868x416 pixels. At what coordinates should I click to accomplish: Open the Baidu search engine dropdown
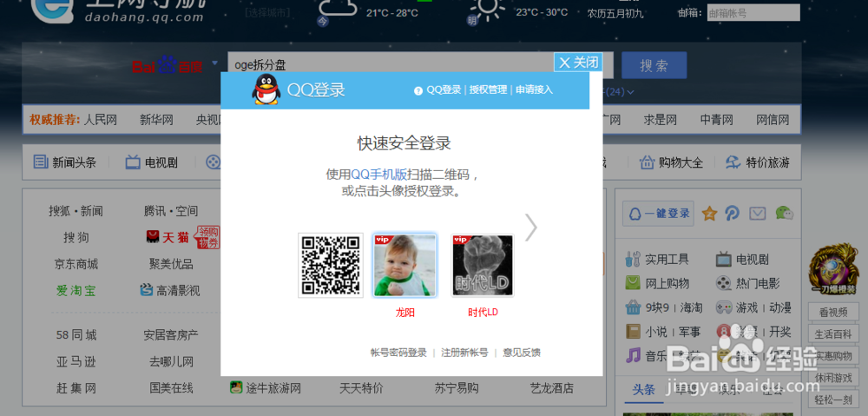(x=214, y=63)
